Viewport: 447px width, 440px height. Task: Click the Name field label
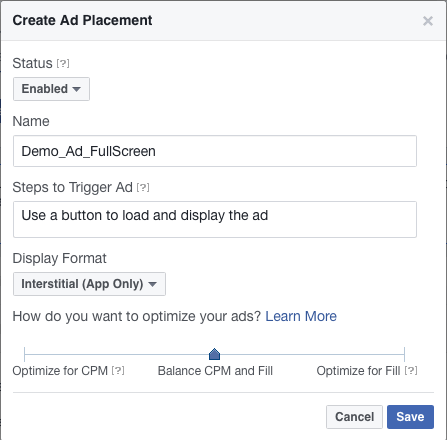coord(31,121)
